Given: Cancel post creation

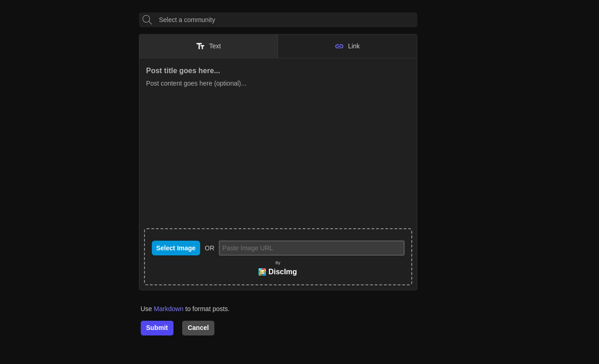Looking at the screenshot, I should pyautogui.click(x=198, y=328).
